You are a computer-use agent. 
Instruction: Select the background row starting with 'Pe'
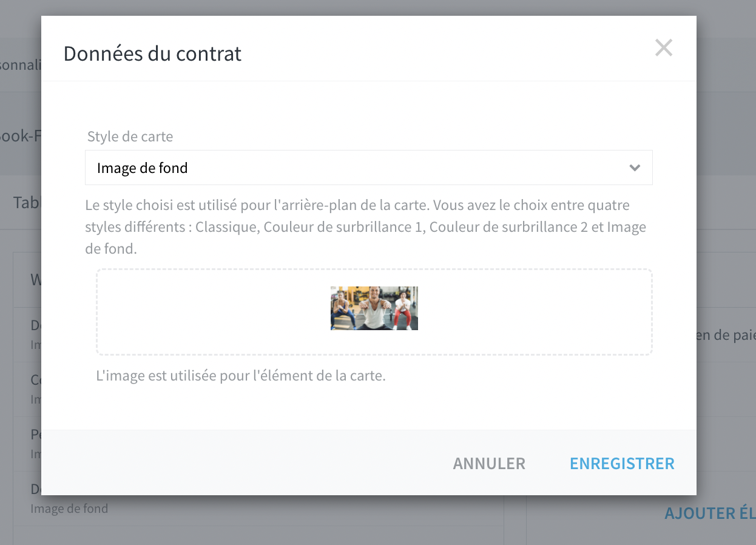click(x=27, y=444)
